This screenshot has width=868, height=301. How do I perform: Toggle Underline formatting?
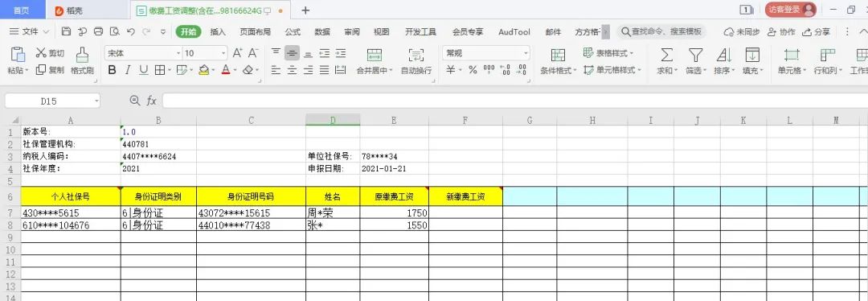[143, 70]
